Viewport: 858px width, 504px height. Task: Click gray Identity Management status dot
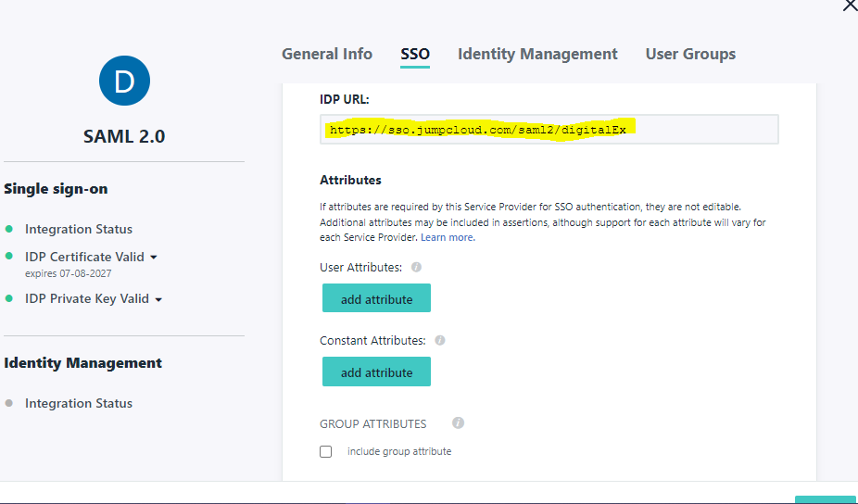[x=9, y=404]
